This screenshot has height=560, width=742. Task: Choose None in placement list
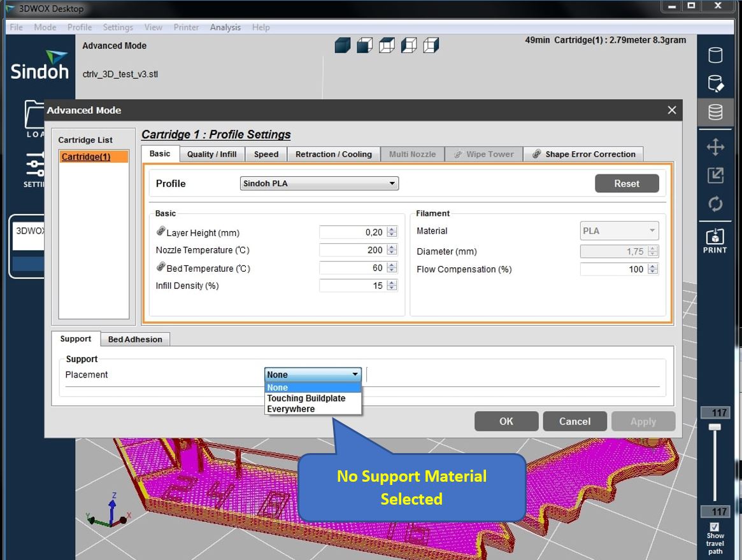[x=313, y=388]
